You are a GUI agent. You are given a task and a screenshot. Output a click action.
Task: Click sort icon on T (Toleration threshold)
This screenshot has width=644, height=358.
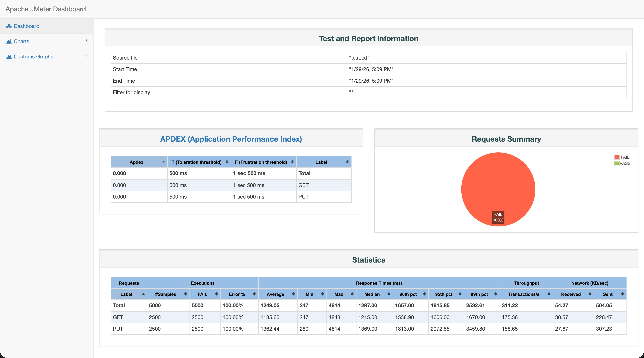pos(227,162)
